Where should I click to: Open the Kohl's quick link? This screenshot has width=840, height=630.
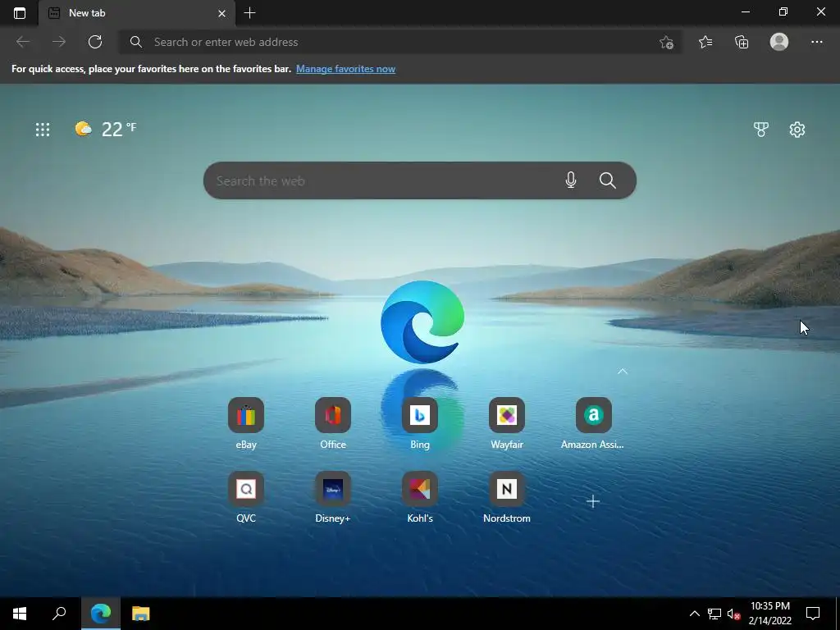pos(419,497)
